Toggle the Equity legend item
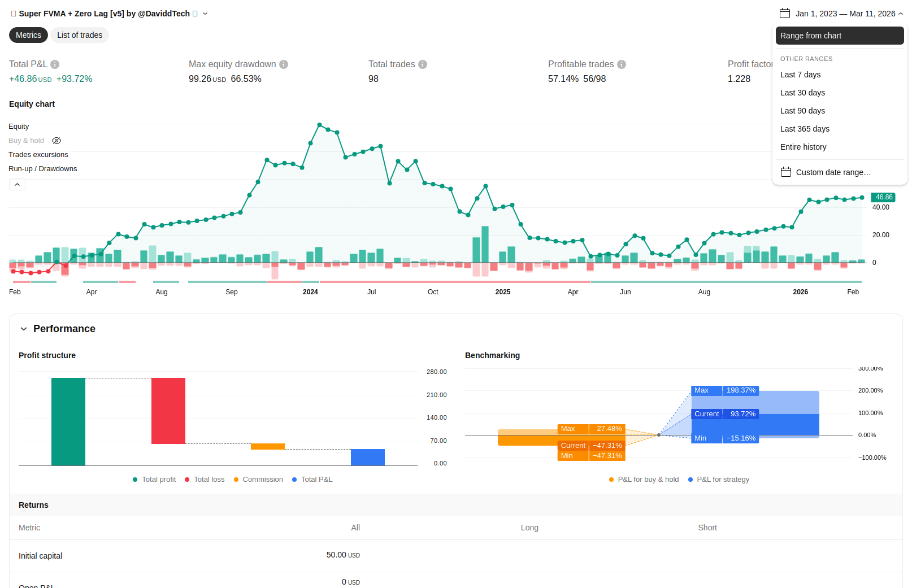The image size is (912, 588). coord(19,127)
